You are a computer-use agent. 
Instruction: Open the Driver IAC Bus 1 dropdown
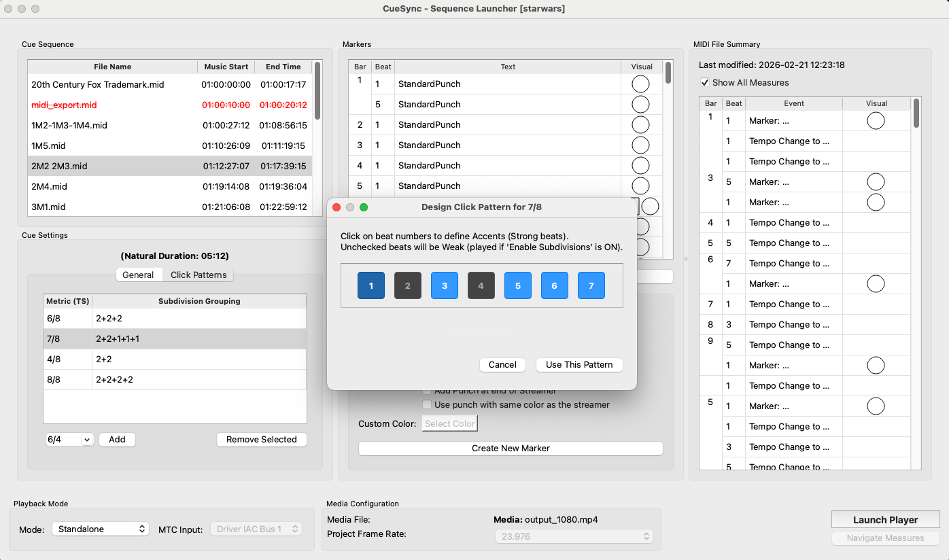256,529
